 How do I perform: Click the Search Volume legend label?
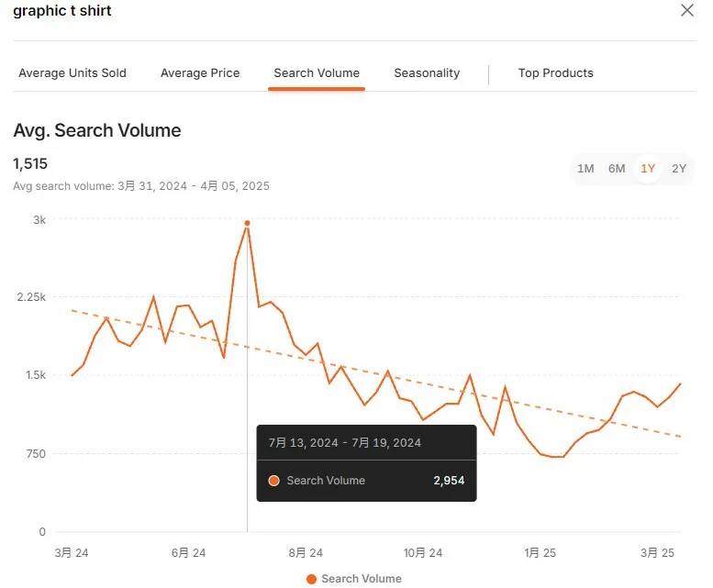coord(362,579)
